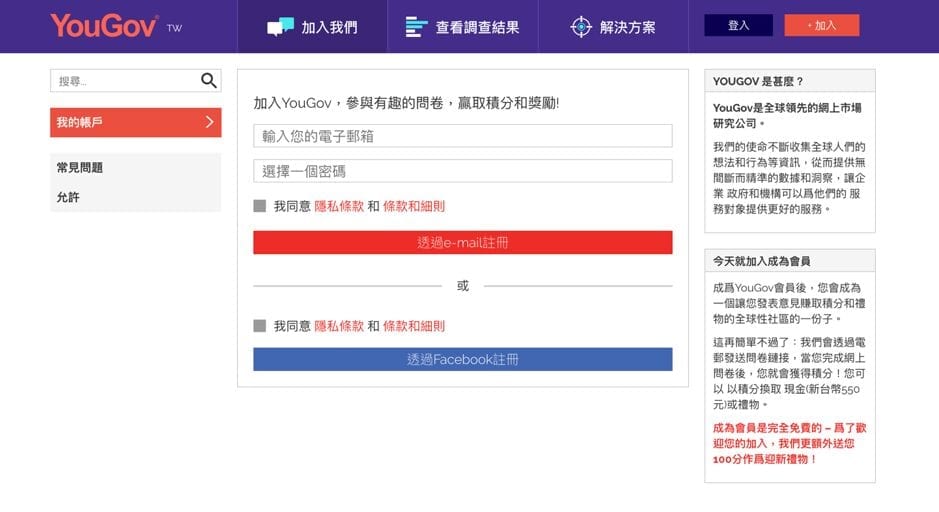Select the 我的帳戶 sidebar item
The width and height of the screenshot is (939, 512).
coord(135,122)
